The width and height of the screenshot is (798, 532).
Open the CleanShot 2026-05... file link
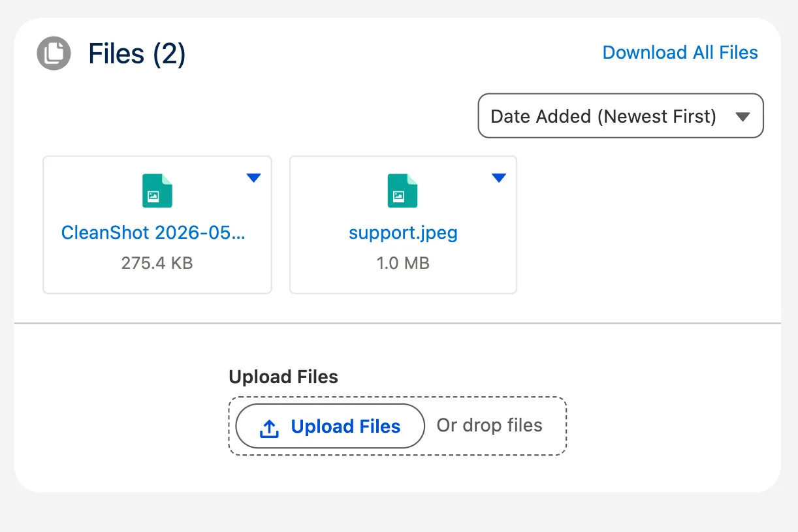click(x=153, y=232)
